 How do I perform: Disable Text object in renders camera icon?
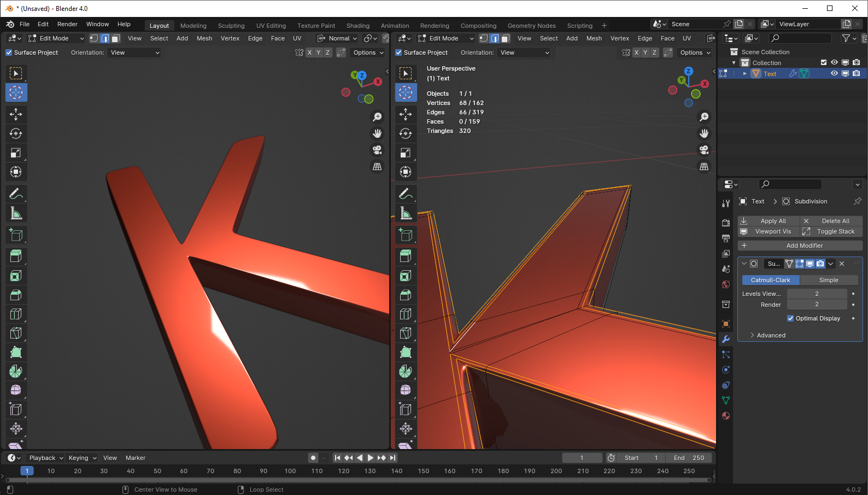(856, 73)
